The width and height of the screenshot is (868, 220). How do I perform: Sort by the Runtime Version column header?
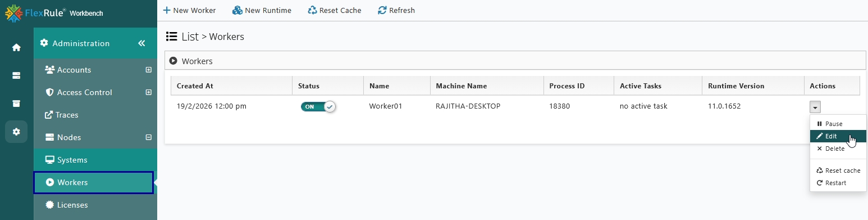(x=753, y=86)
